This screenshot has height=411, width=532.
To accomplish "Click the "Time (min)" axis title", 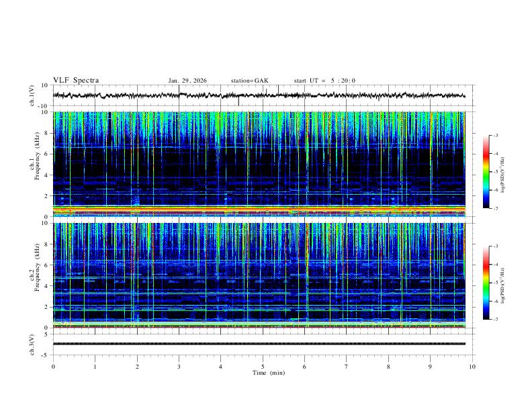I will tap(269, 373).
